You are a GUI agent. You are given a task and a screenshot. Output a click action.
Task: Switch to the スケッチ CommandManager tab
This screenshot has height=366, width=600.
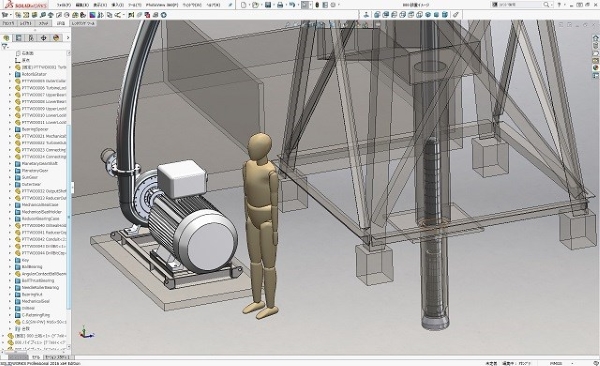[44, 23]
